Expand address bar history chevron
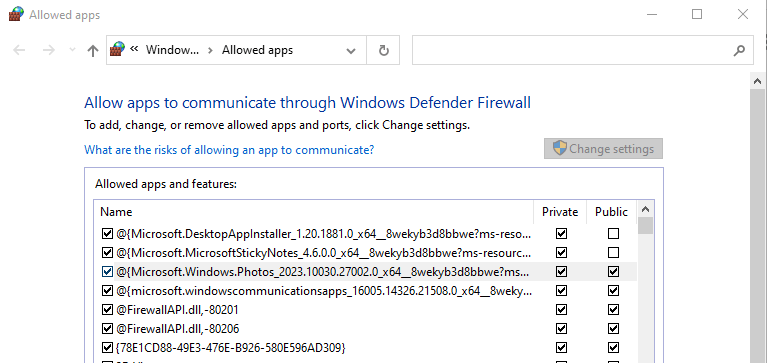 [351, 50]
